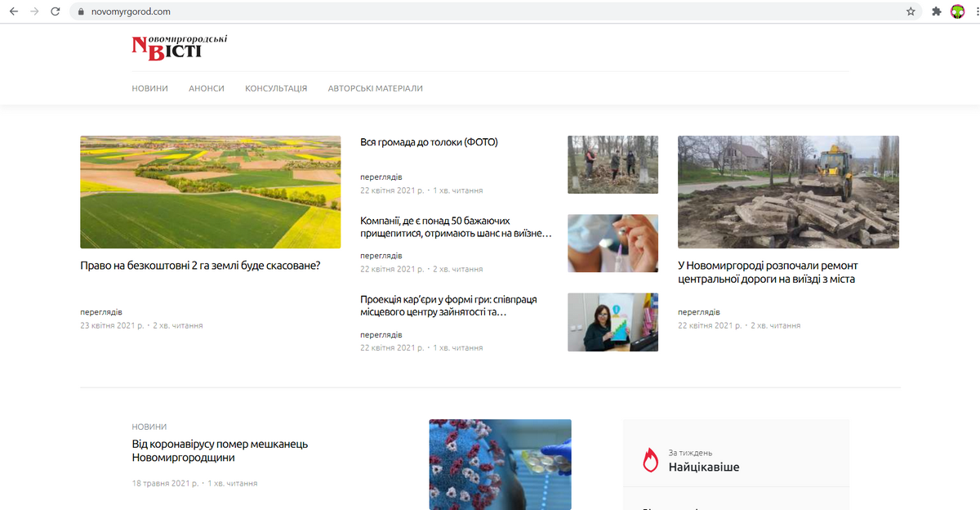This screenshot has width=980, height=510.
Task: Click the Новомиргородські Вісті site logo
Action: (x=179, y=47)
